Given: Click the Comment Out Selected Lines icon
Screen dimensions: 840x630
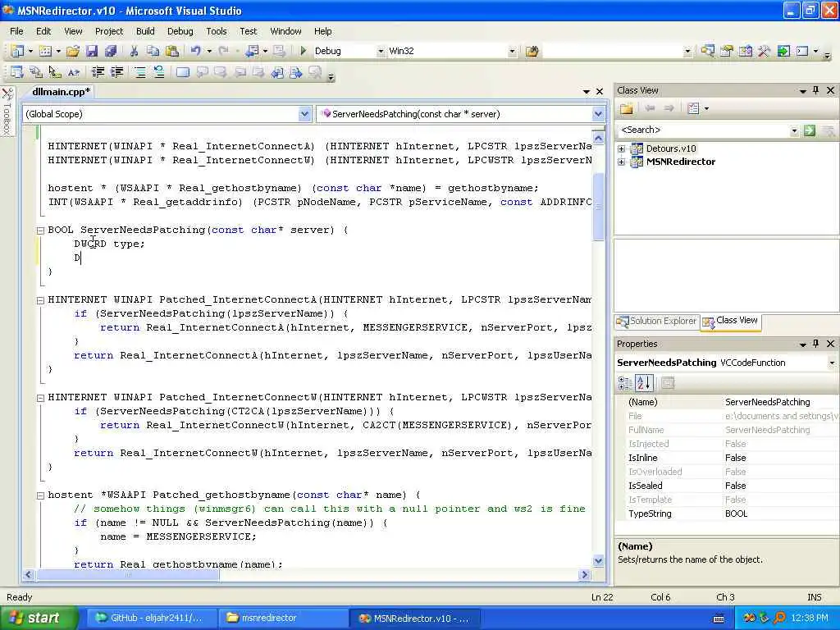Looking at the screenshot, I should [x=140, y=72].
